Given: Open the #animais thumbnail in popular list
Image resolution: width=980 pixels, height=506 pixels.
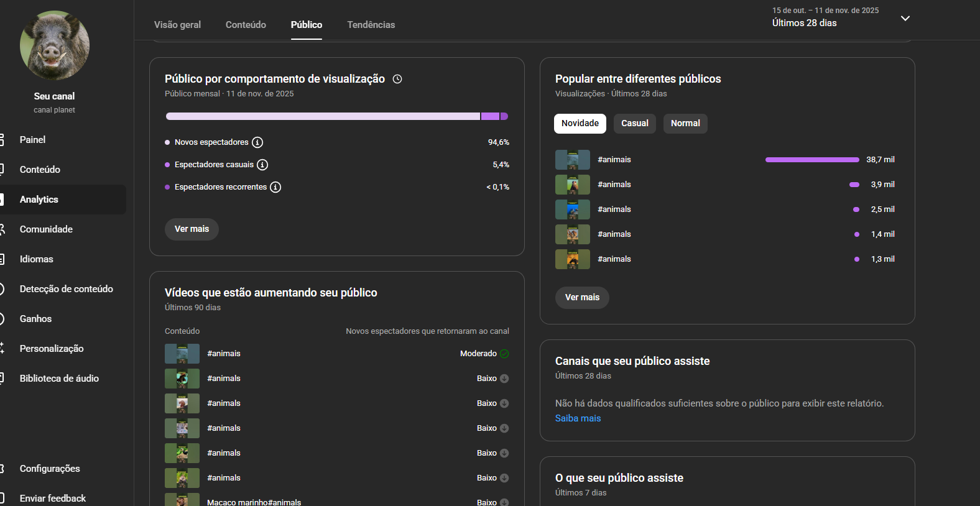Looking at the screenshot, I should click(572, 160).
